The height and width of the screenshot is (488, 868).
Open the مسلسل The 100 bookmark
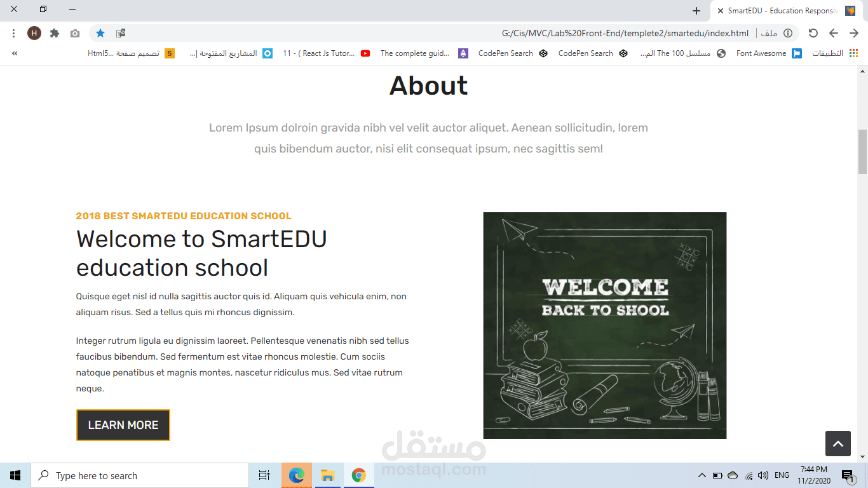click(x=682, y=53)
